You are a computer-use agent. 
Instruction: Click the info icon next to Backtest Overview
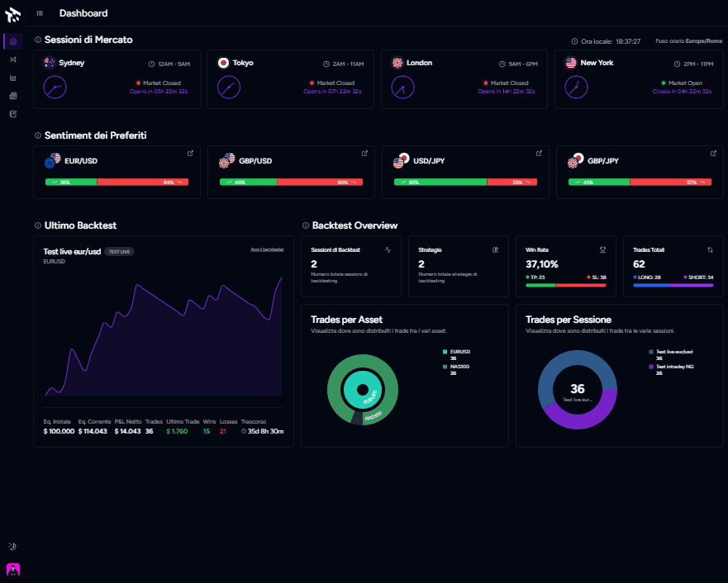pyautogui.click(x=306, y=225)
